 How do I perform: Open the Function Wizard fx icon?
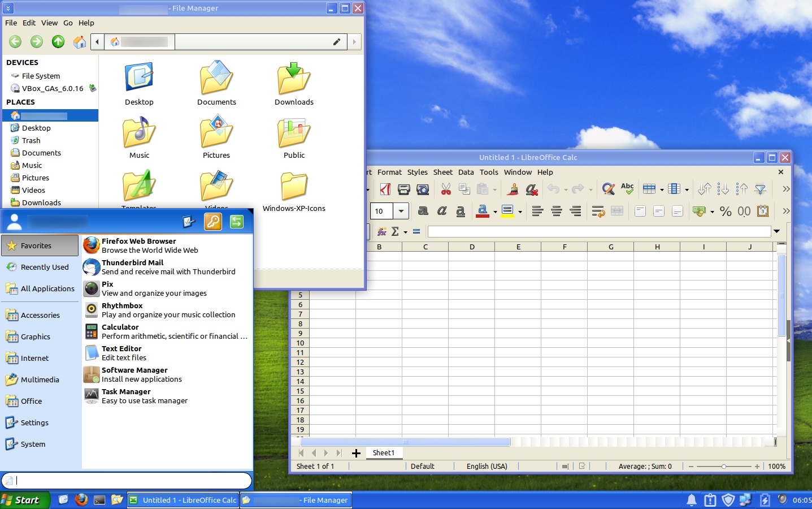382,231
